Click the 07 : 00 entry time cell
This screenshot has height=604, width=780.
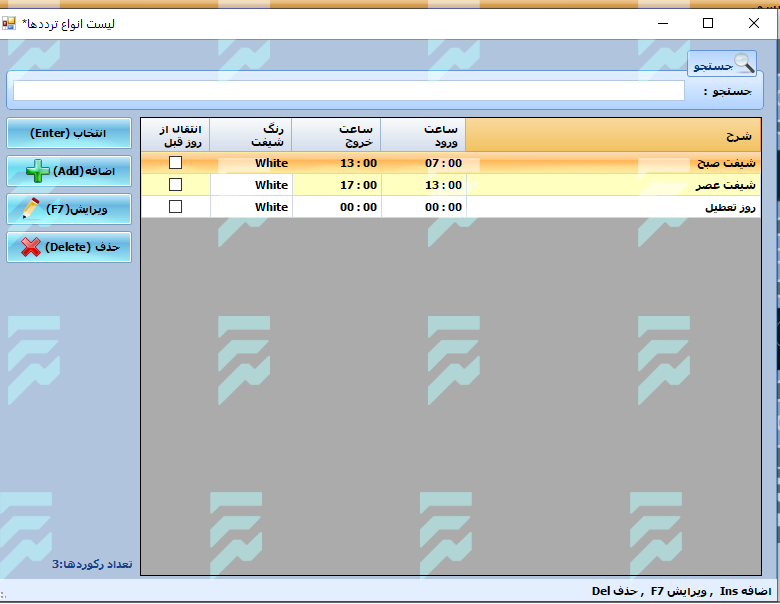(424, 163)
